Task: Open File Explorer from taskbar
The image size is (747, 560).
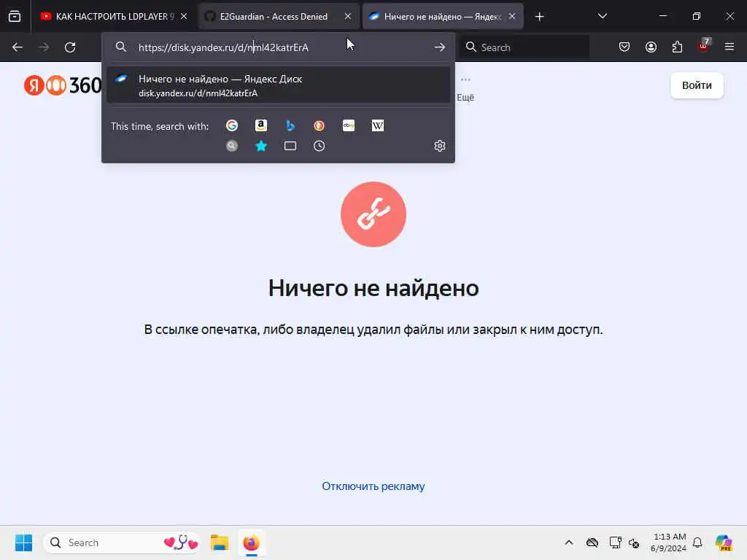Action: (x=220, y=542)
